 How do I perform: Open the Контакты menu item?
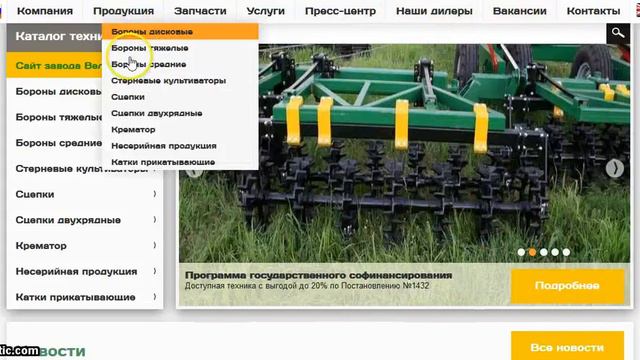[x=593, y=11]
